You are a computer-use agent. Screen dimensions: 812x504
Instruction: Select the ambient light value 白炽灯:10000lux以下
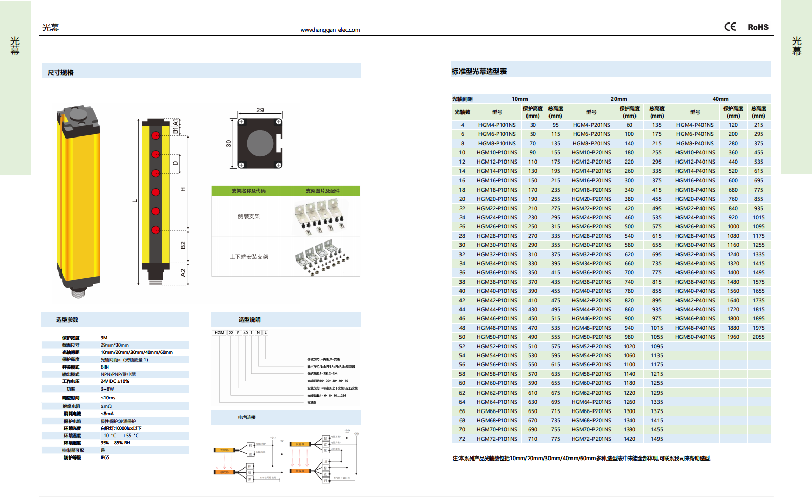click(121, 428)
